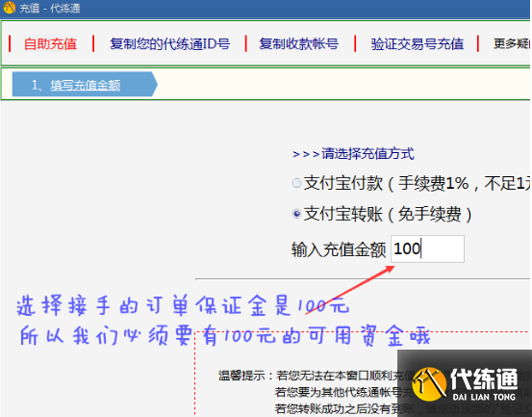Viewport: 532px width, 417px height.
Task: Select 复制您的代练通ID号 menu item
Action: 169,44
